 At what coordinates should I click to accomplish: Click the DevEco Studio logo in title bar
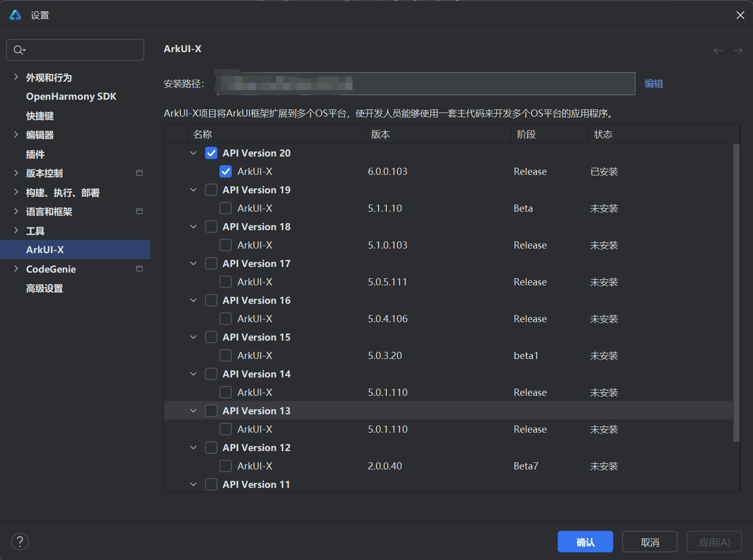point(15,15)
